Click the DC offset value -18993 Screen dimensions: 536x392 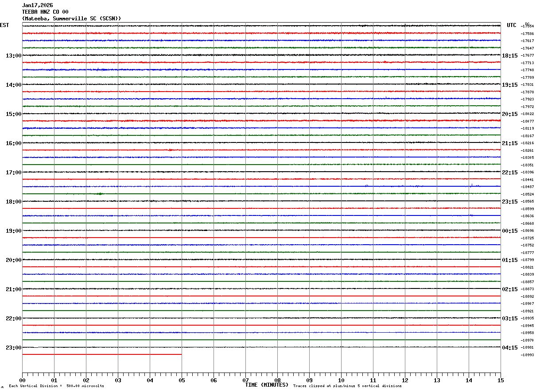527,355
